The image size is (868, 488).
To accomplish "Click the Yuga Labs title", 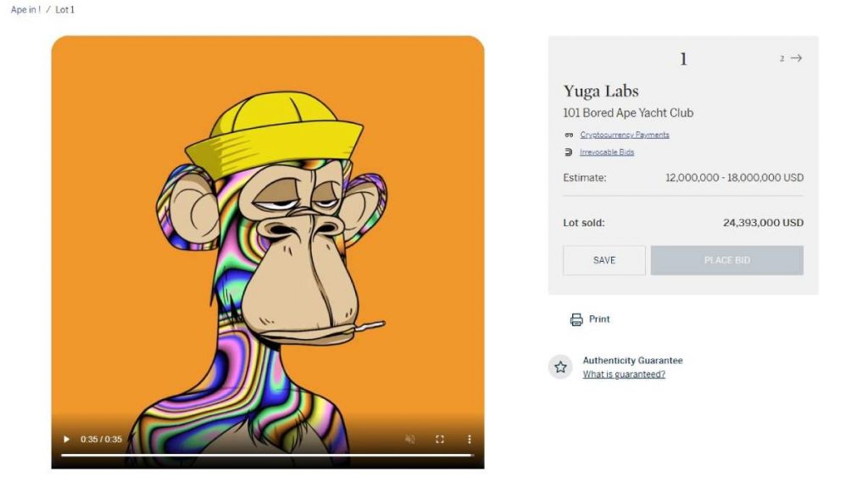I will [x=601, y=91].
